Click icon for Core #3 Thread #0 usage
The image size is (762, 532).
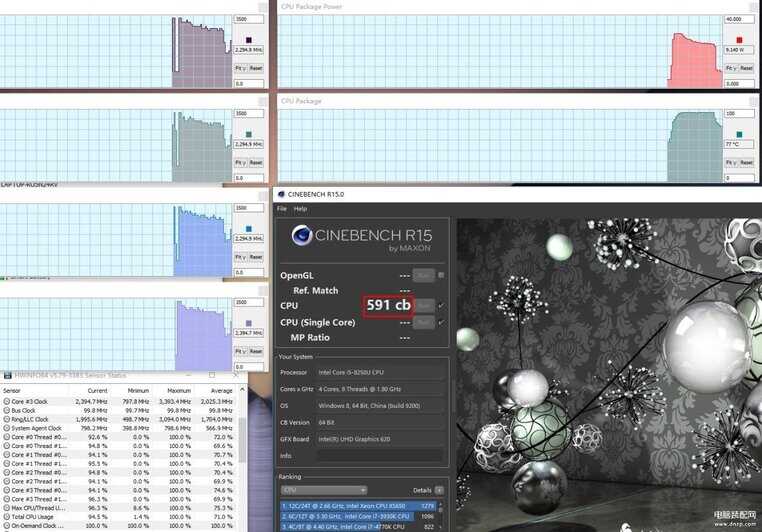(x=6, y=491)
